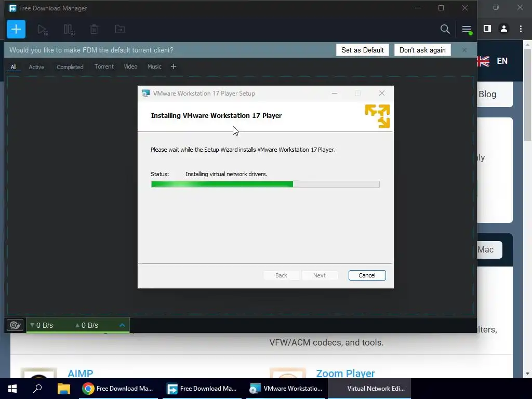Viewport: 532px width, 399px height.
Task: Switch to FDM app taskbar item
Action: tap(202, 389)
